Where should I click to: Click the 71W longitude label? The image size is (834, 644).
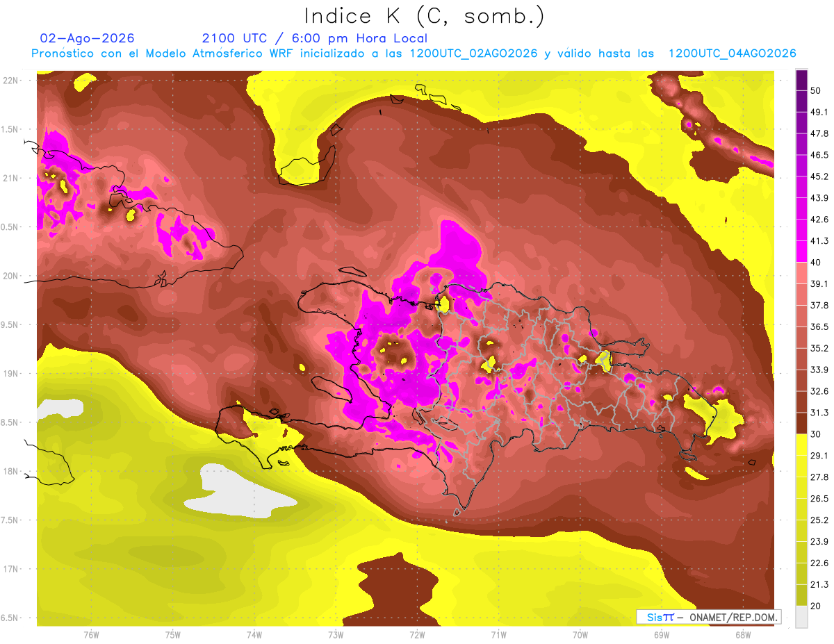[498, 634]
